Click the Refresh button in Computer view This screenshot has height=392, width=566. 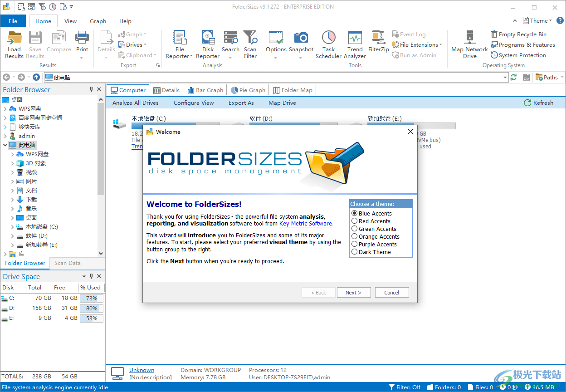538,103
